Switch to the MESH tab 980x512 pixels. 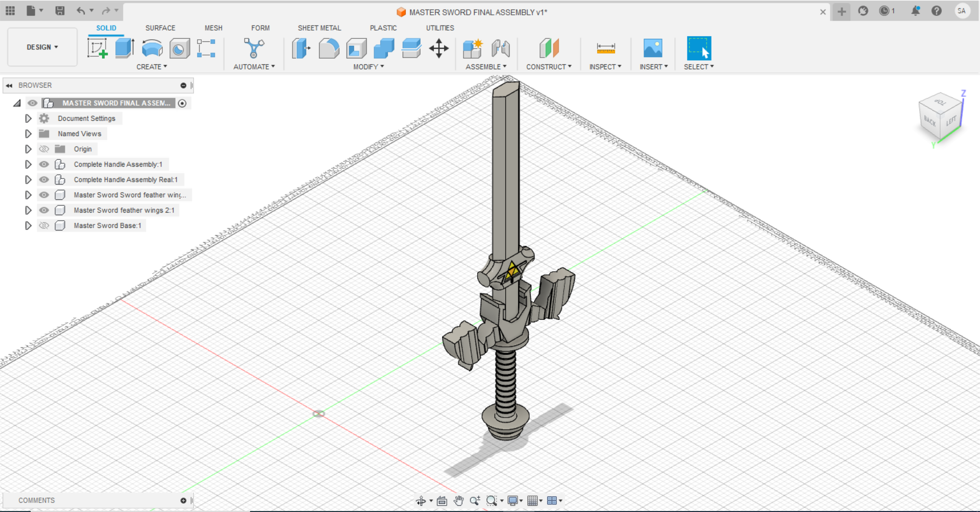[x=213, y=28]
